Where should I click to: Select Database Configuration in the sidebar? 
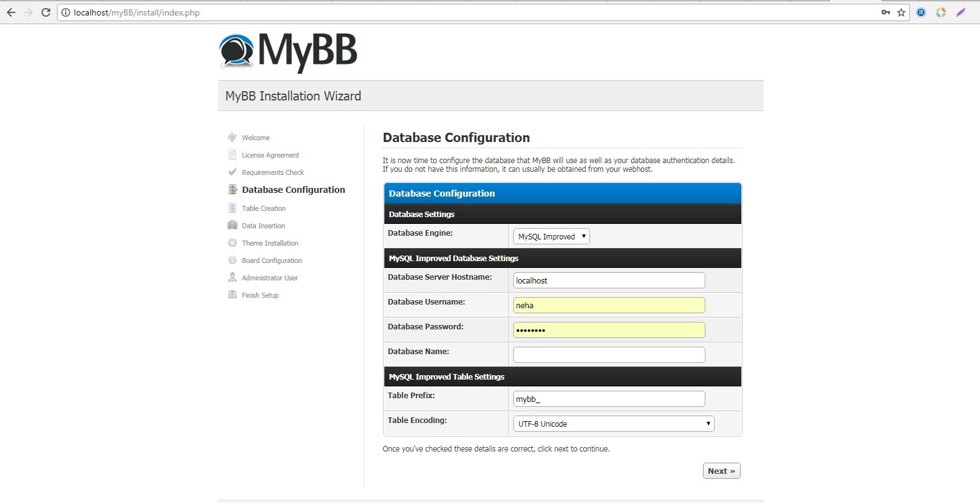click(293, 190)
